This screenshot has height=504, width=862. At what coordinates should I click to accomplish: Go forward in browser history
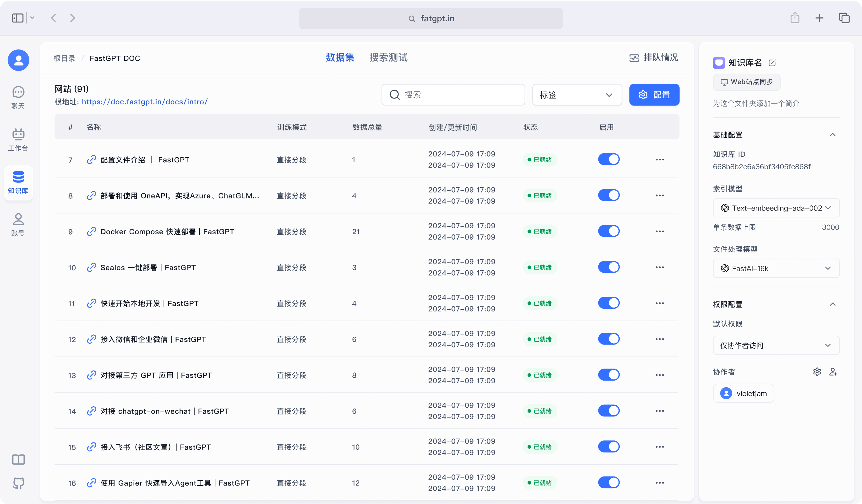pos(72,18)
